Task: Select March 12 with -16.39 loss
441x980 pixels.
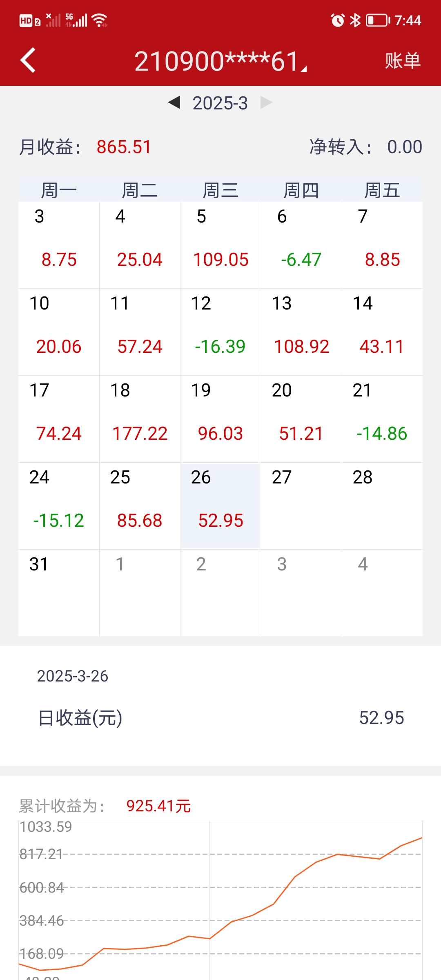Action: coord(220,332)
